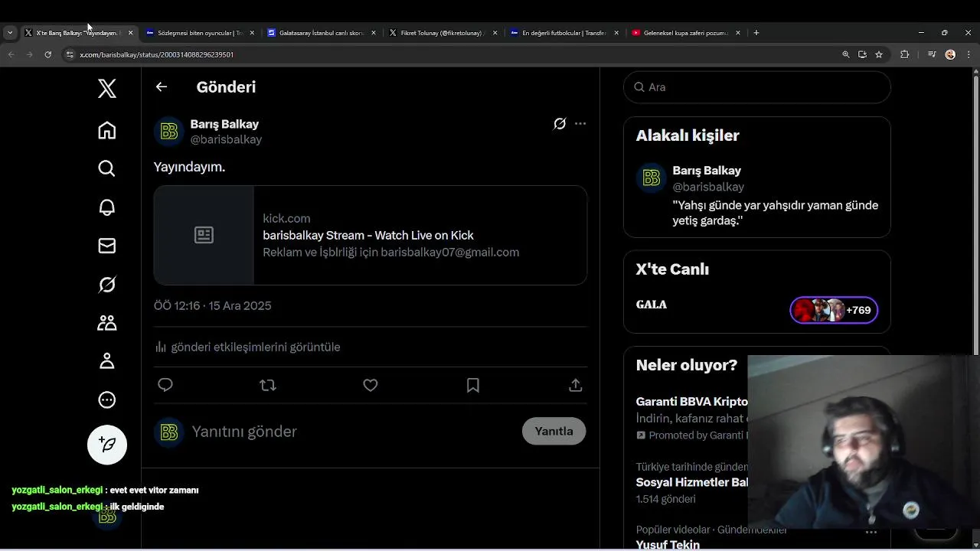
Task: Open Messages envelope in sidebar
Action: coord(107,246)
